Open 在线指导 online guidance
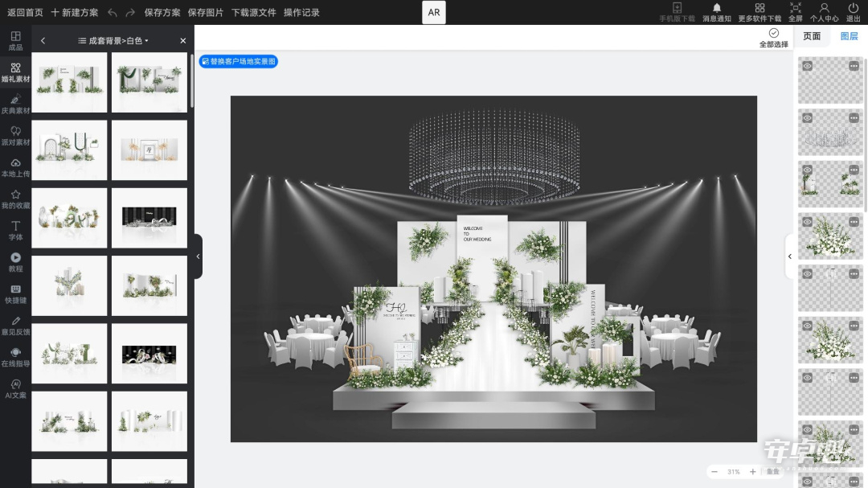The height and width of the screenshot is (488, 868). (x=15, y=357)
